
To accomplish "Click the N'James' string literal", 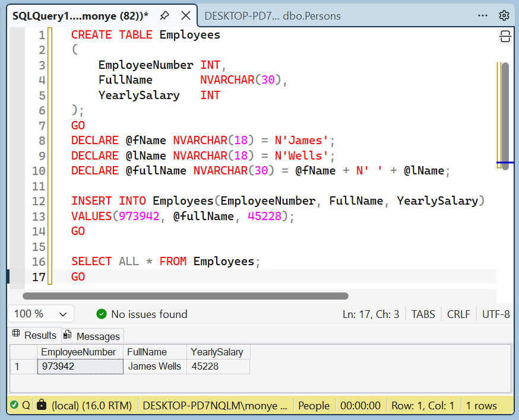I will 302,140.
